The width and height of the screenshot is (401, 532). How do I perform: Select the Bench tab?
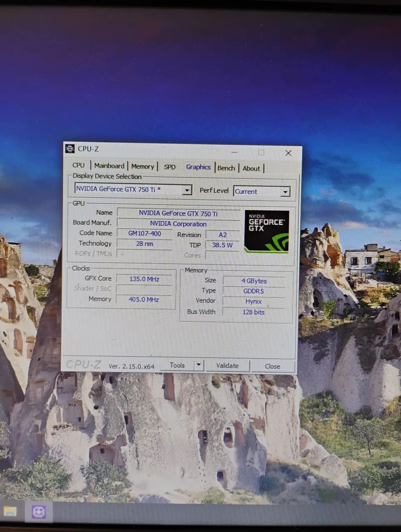point(226,167)
